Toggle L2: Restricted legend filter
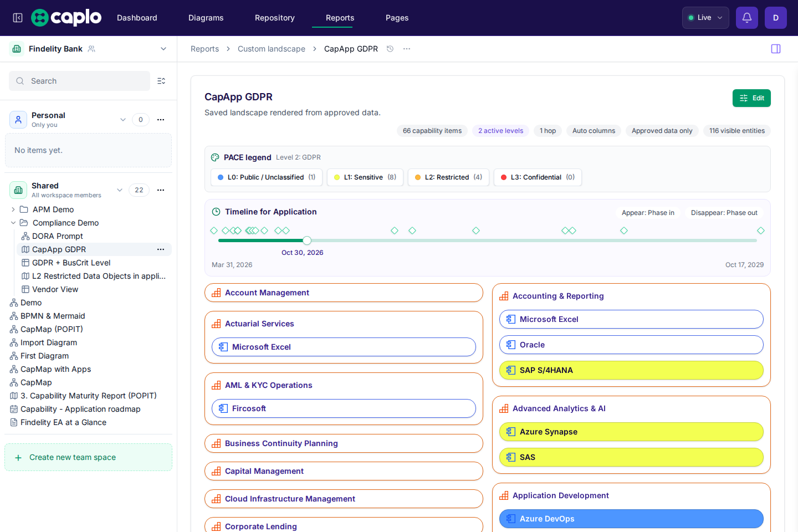 coord(448,177)
